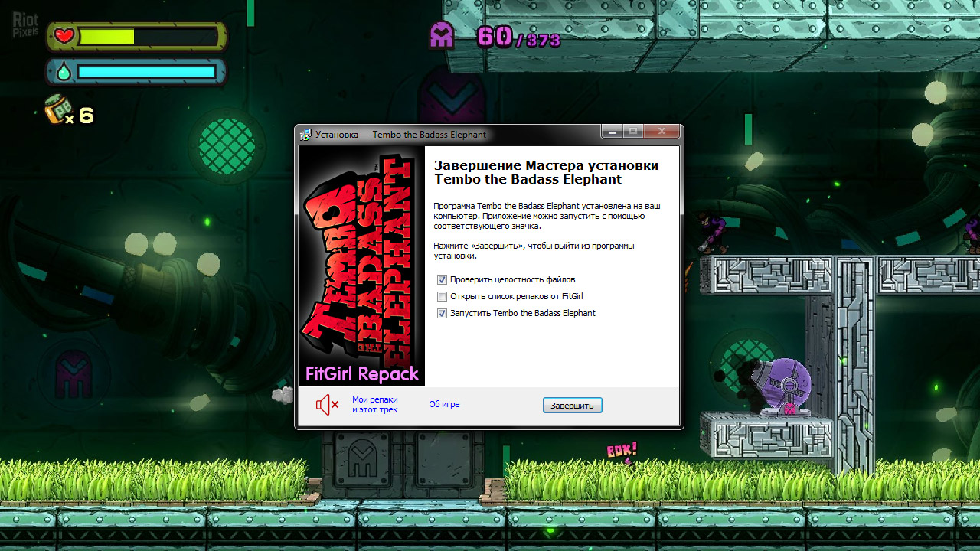This screenshot has width=980, height=551.
Task: Open the 'Об игре' link
Action: coord(444,404)
